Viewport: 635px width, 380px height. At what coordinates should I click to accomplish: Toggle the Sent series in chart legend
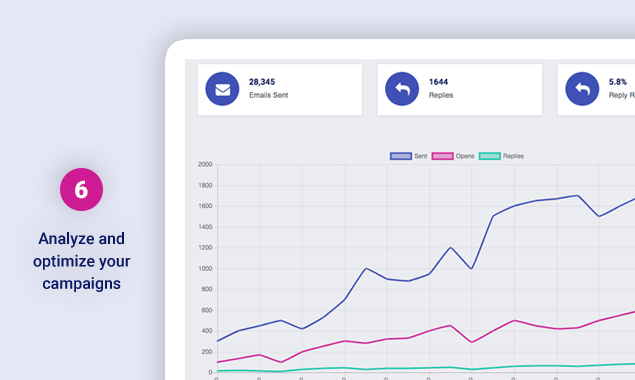coord(401,156)
